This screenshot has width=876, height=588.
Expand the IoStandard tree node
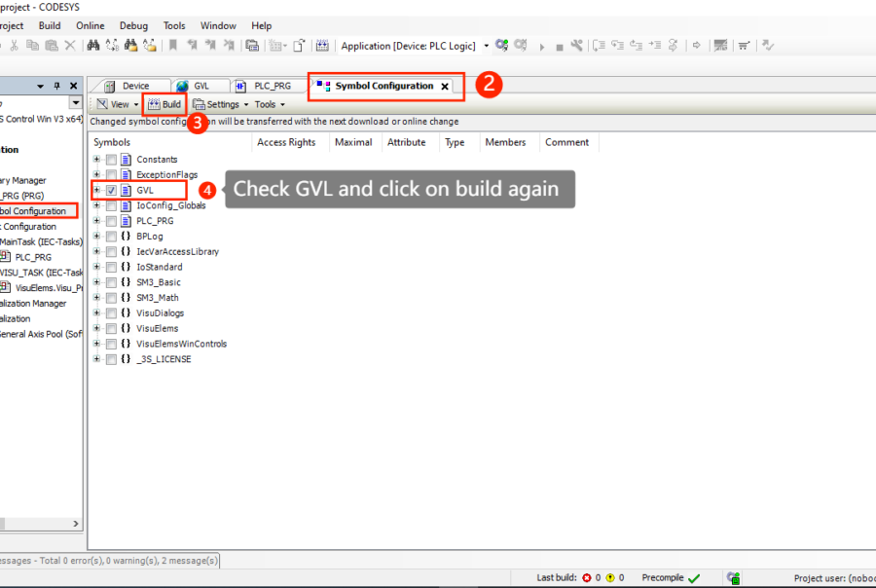(x=96, y=267)
